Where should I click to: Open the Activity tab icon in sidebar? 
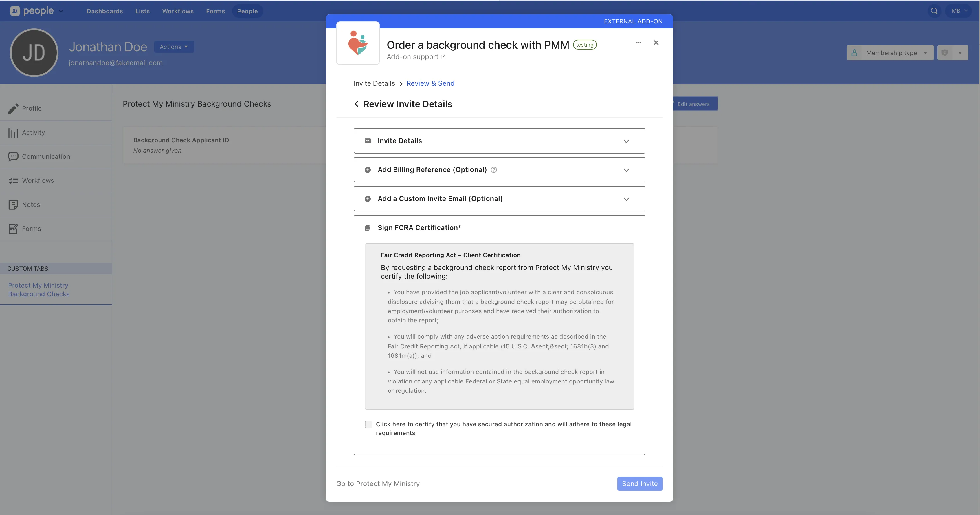point(14,132)
